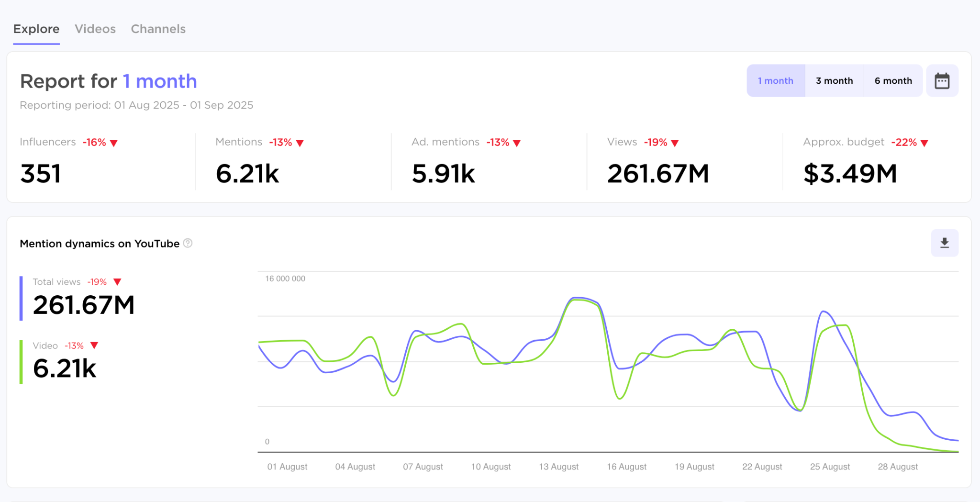Click the red triangle beside Video -13%
This screenshot has width=980, height=502.
[94, 346]
